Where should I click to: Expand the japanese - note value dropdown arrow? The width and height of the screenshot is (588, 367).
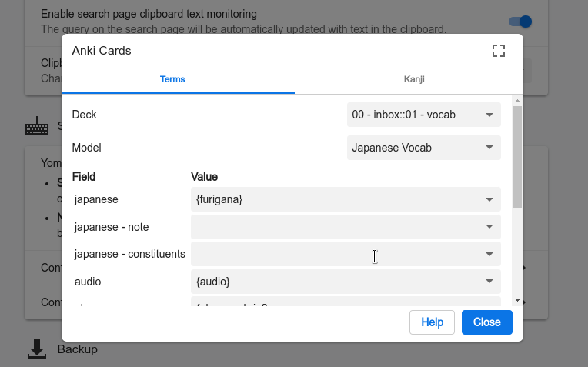pos(489,227)
